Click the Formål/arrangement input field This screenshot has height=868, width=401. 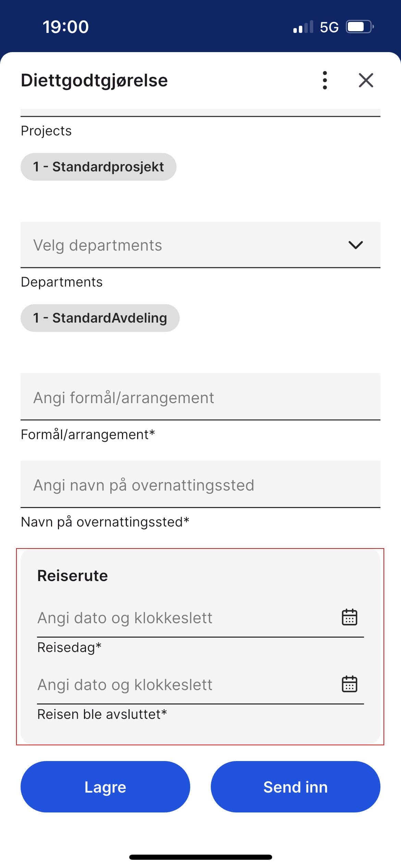(200, 397)
